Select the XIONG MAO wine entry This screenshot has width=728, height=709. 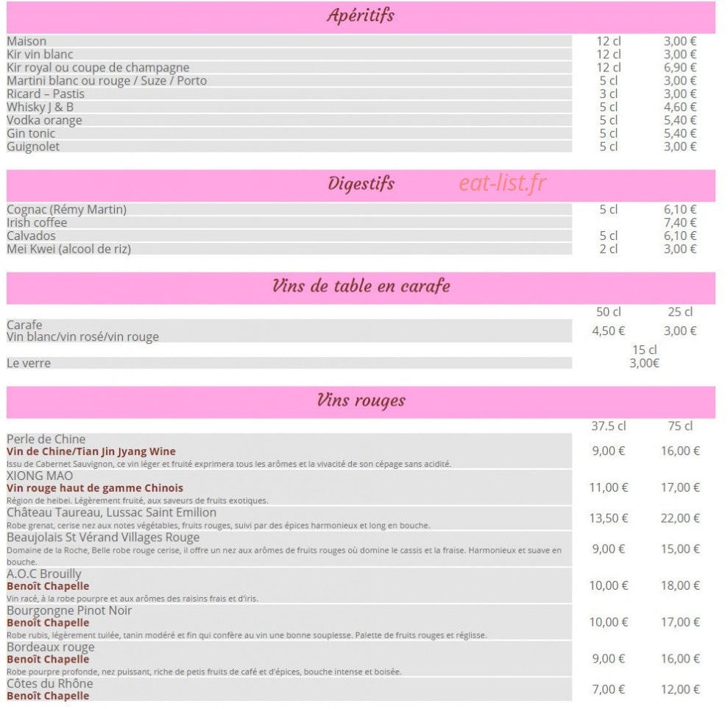point(40,476)
